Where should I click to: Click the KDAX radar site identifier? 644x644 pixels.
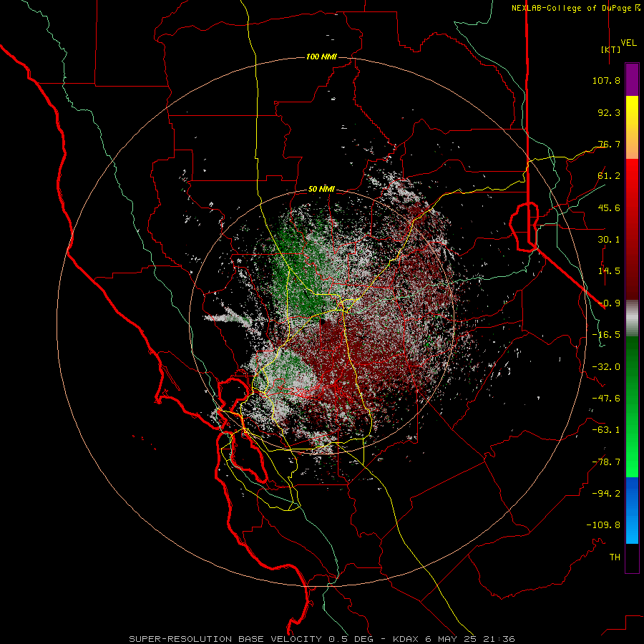click(407, 639)
